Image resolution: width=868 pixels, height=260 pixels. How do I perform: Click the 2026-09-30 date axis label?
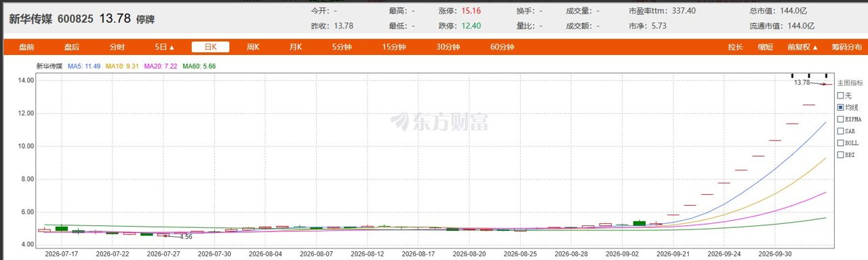[775, 253]
